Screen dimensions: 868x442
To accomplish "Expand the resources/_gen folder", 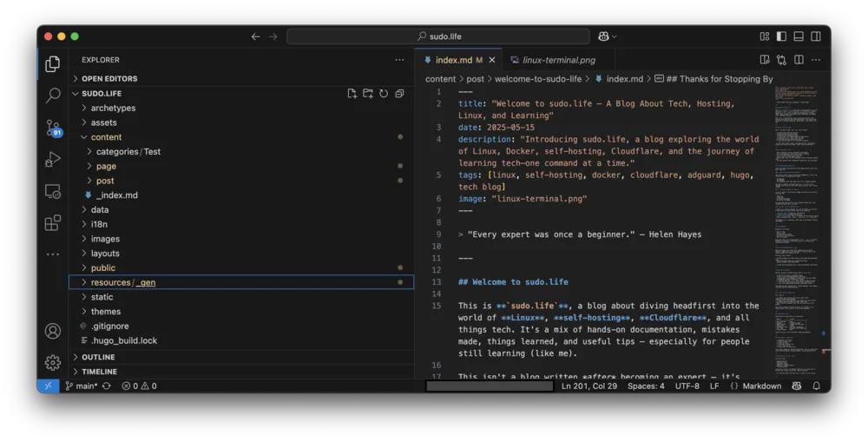I will point(241,282).
